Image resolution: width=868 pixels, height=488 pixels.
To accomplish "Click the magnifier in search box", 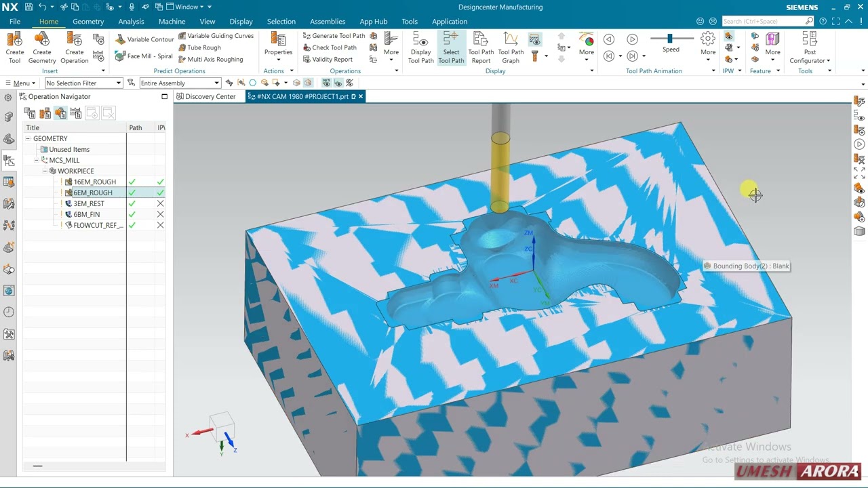I will [x=809, y=21].
